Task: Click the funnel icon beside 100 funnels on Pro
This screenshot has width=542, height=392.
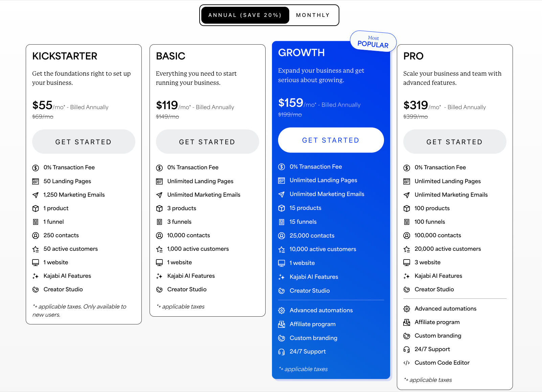Action: click(x=406, y=222)
